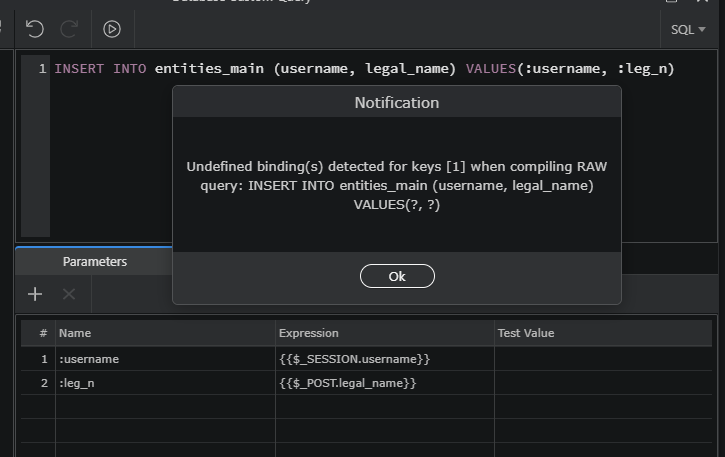This screenshot has height=457, width=725.
Task: Redo the query edit
Action: point(69,29)
